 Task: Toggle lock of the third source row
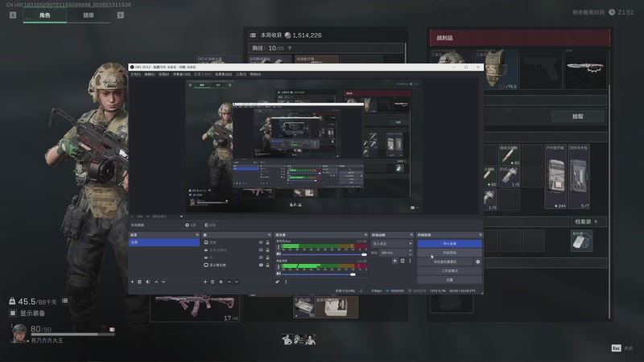(268, 257)
